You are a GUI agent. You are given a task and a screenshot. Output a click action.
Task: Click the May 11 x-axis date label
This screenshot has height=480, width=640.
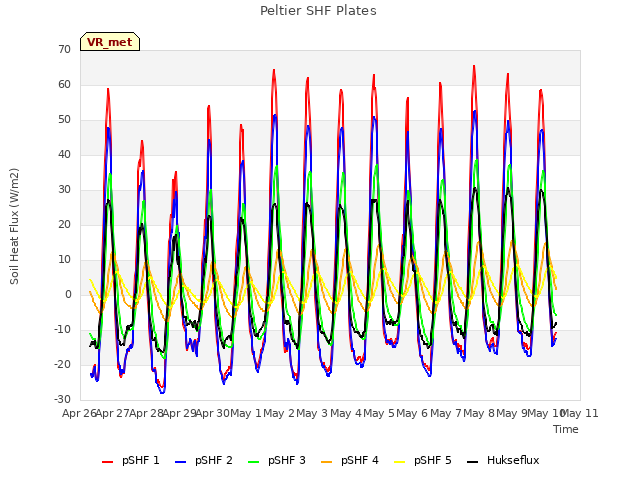pyautogui.click(x=580, y=413)
